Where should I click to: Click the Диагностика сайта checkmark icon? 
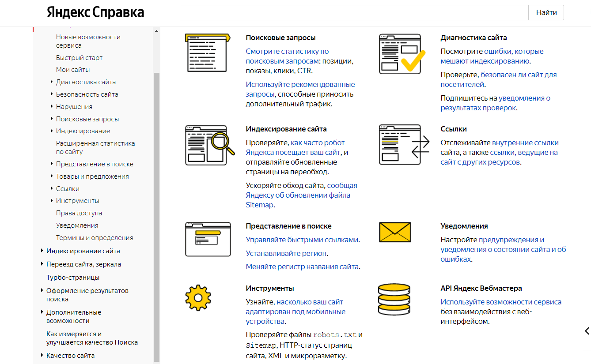click(x=402, y=54)
